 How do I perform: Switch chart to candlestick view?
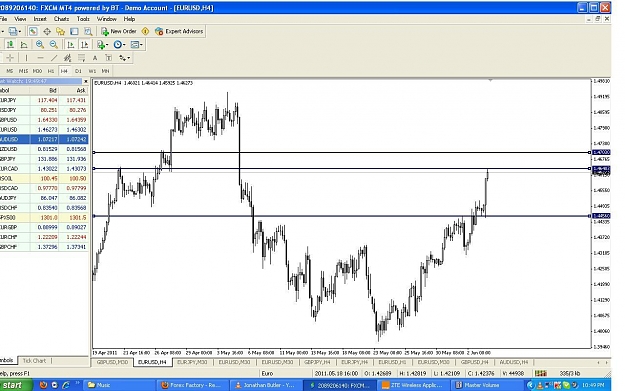click(10, 45)
